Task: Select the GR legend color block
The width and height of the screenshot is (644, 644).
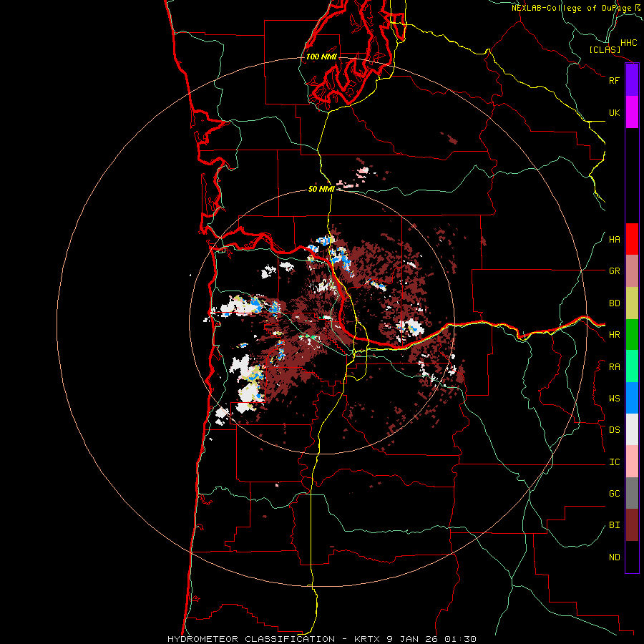Action: [x=632, y=271]
